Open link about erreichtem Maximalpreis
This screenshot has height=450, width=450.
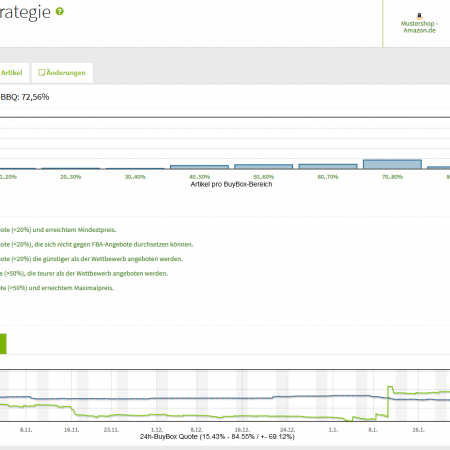(57, 288)
